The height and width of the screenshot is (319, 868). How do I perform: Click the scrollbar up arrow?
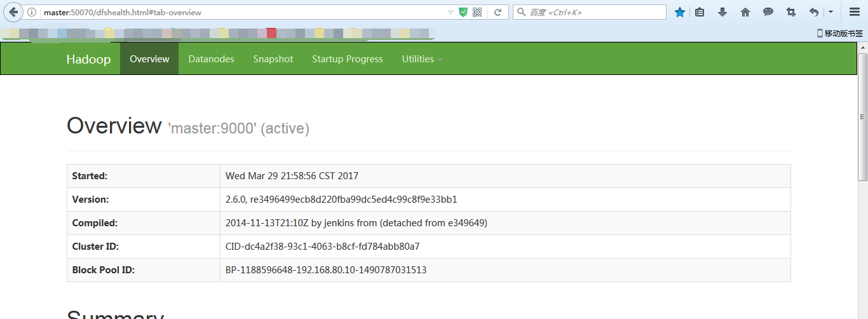point(862,48)
